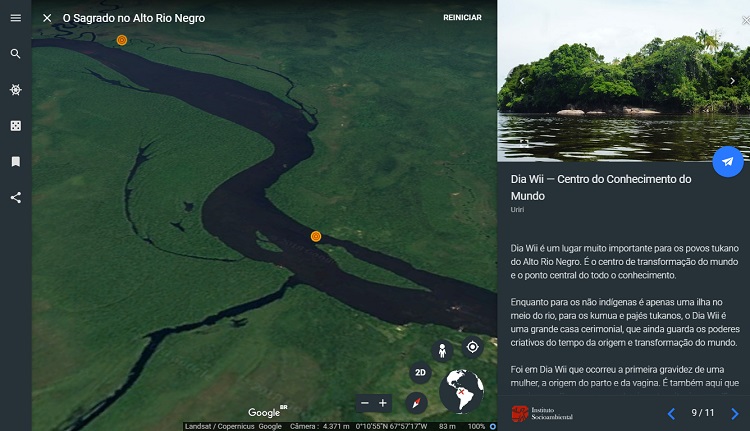Screen dimensions: 750x431
Task: Click blue fly-to paper plane button
Action: [x=727, y=162]
